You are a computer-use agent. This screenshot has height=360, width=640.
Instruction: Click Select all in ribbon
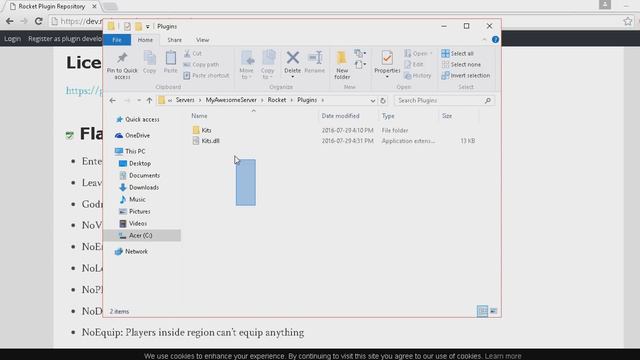point(458,53)
